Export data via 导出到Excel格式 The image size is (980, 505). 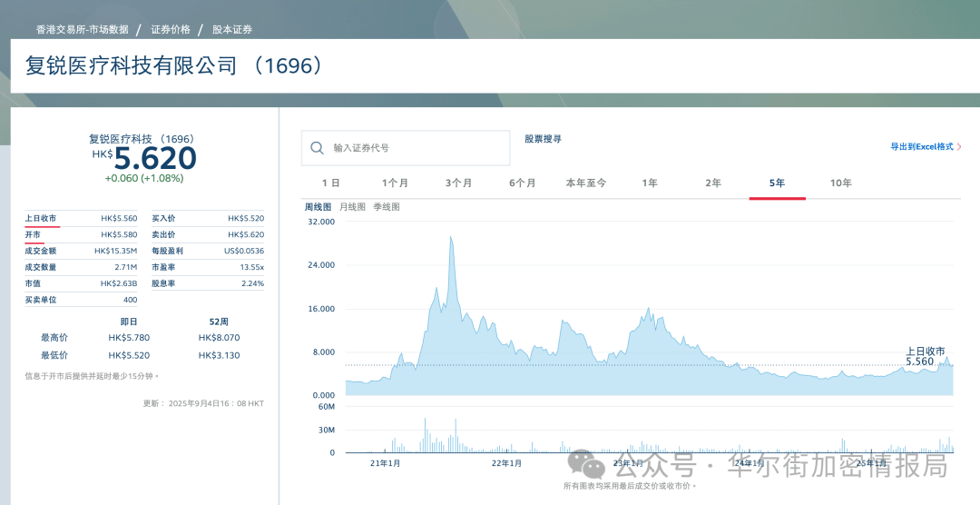[x=922, y=146]
